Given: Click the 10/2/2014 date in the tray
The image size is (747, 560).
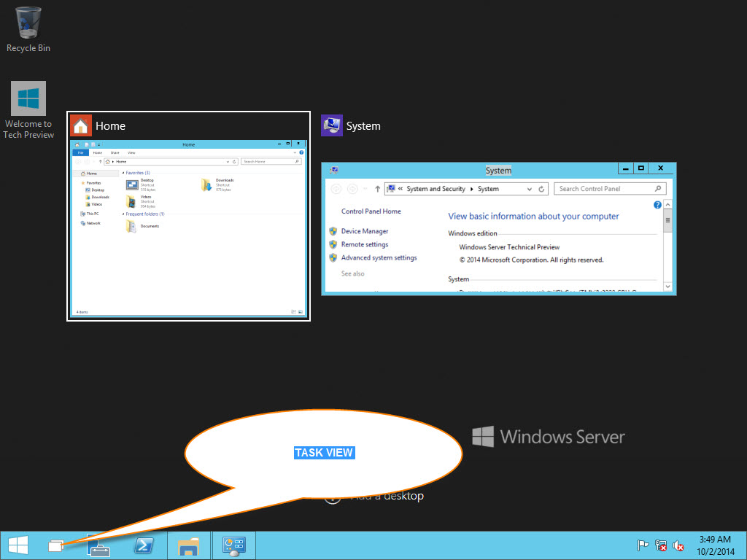Looking at the screenshot, I should [x=715, y=552].
